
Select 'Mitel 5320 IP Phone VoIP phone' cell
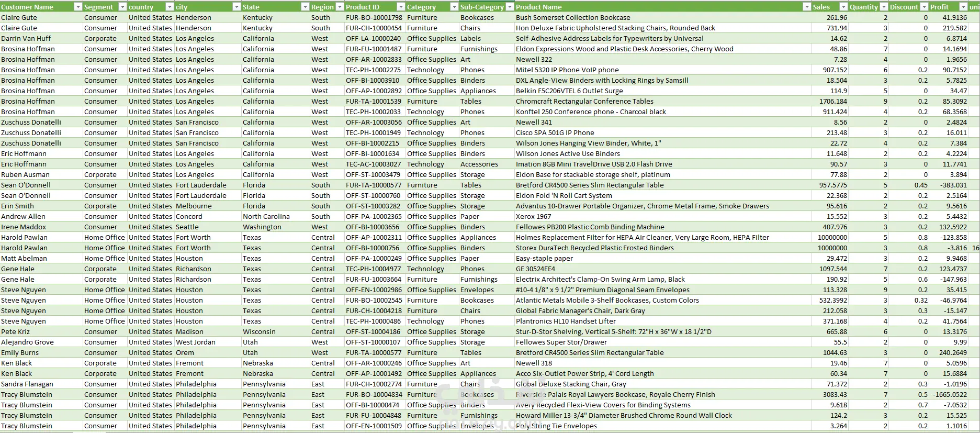(x=663, y=70)
